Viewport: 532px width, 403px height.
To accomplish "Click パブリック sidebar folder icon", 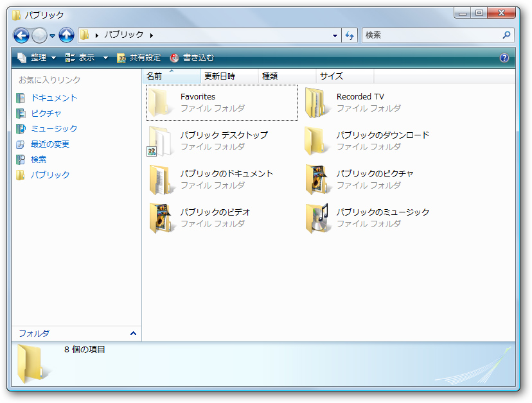I will point(21,175).
